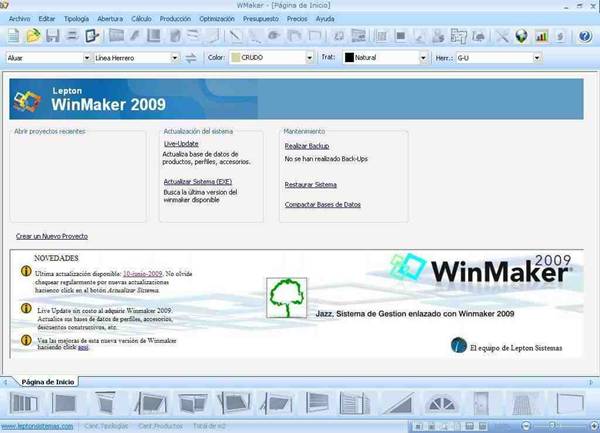Click the zoom in plus button in status bar
Image resolution: width=600 pixels, height=433 pixels.
(x=594, y=426)
